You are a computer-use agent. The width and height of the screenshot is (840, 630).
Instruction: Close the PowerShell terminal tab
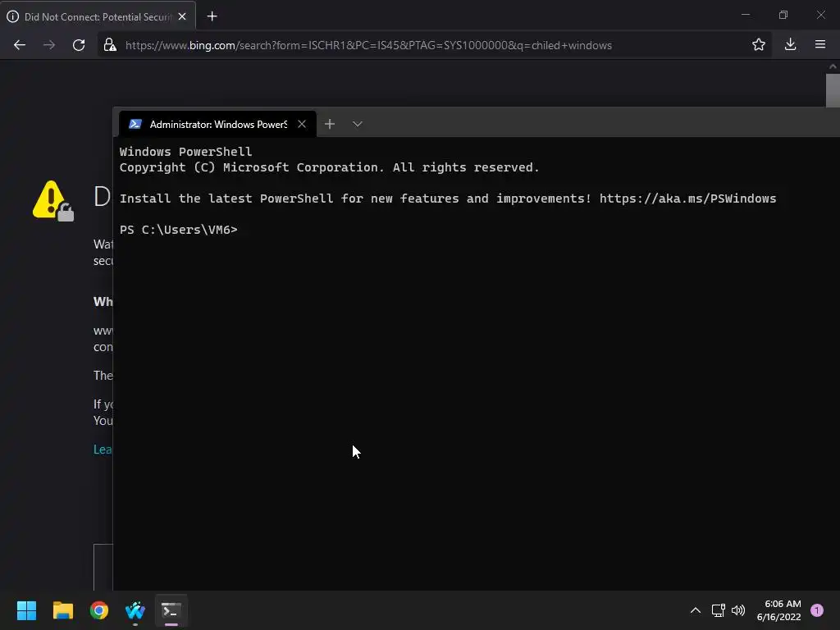pos(302,125)
